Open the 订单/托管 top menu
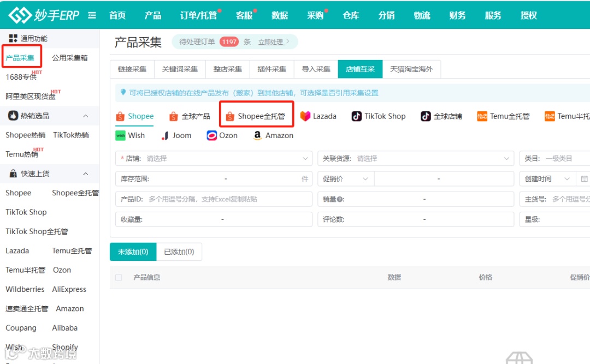This screenshot has width=590, height=364. 198,15
